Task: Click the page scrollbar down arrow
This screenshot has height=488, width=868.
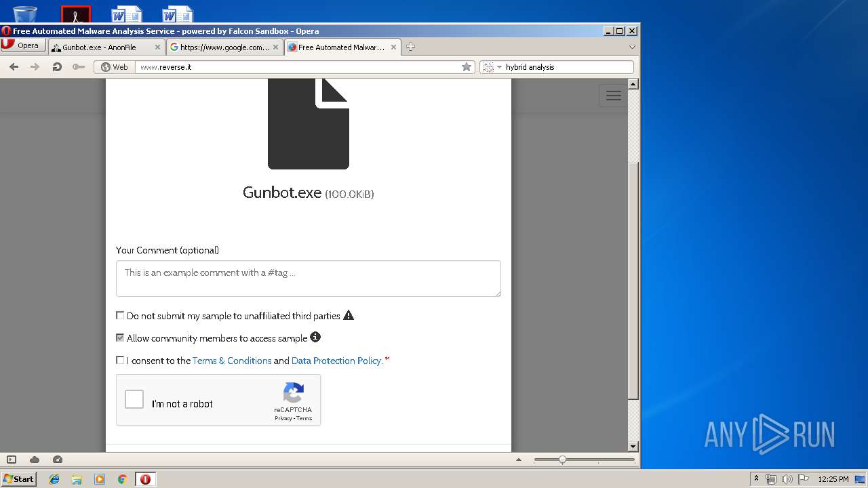Action: click(633, 446)
